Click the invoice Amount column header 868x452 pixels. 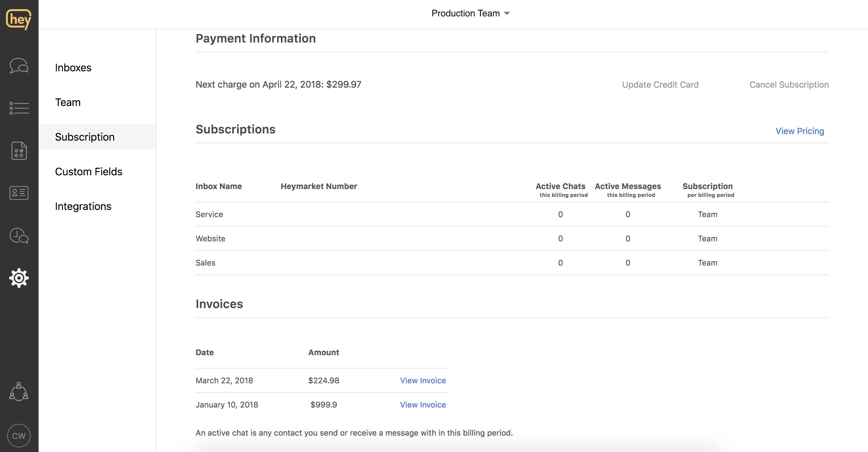click(x=324, y=352)
